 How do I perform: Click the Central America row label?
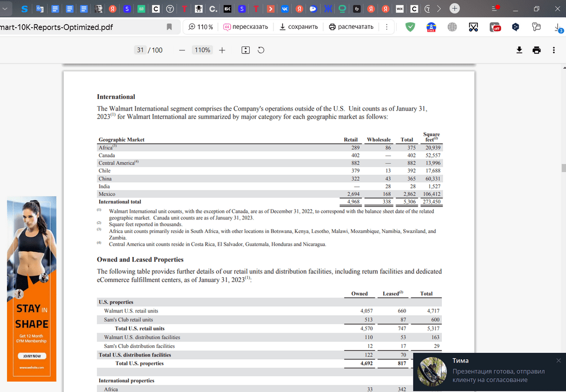119,163
